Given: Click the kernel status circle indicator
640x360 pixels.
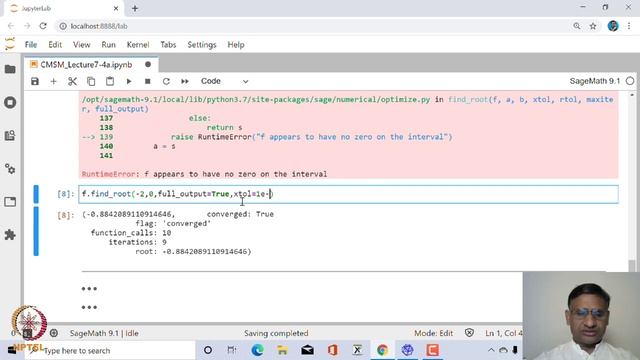Looking at the screenshot, I should pos(630,81).
